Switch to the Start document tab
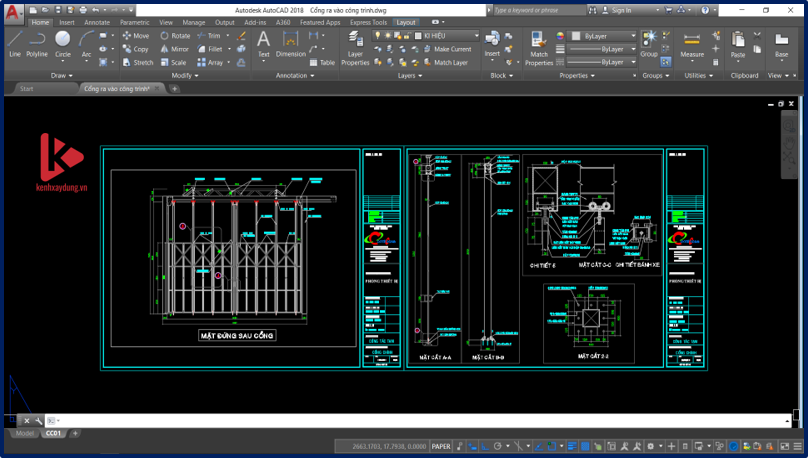The width and height of the screenshot is (808, 458). coord(27,89)
